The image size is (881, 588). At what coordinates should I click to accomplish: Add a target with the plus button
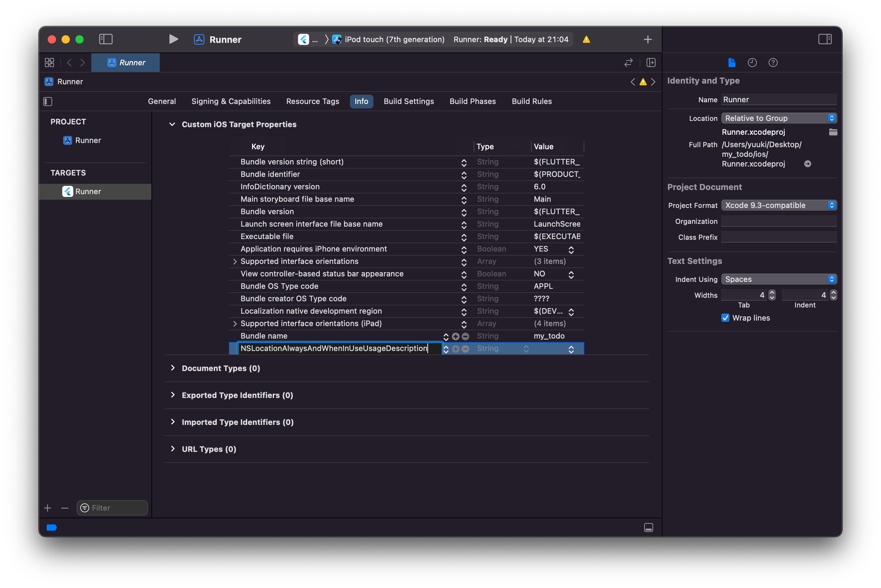tap(48, 508)
